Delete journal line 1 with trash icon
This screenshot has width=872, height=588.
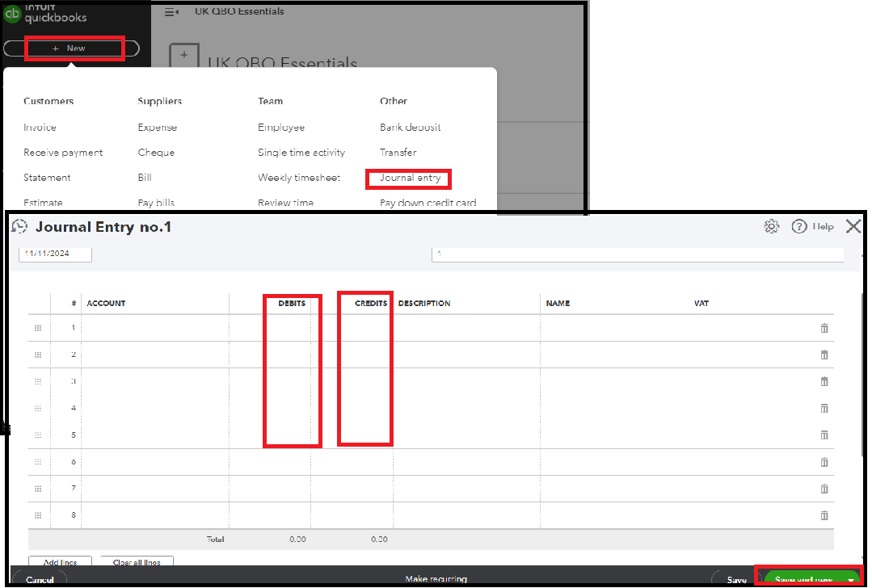point(824,328)
